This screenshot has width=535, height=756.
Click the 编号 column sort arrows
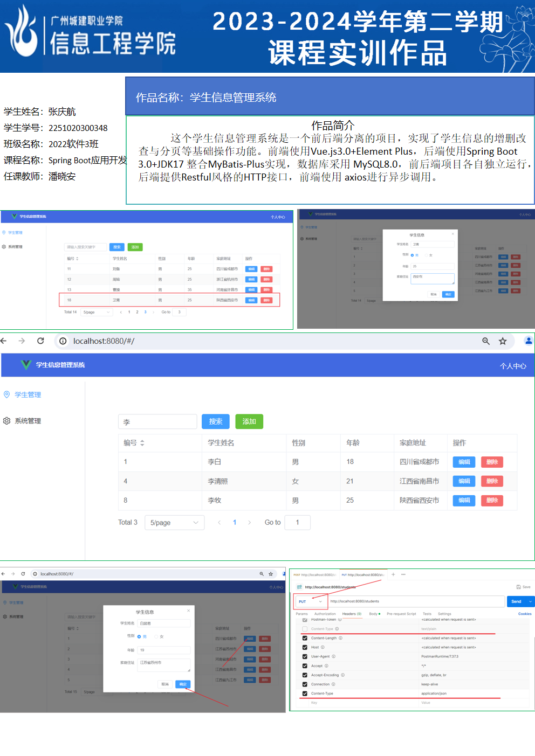pyautogui.click(x=142, y=443)
